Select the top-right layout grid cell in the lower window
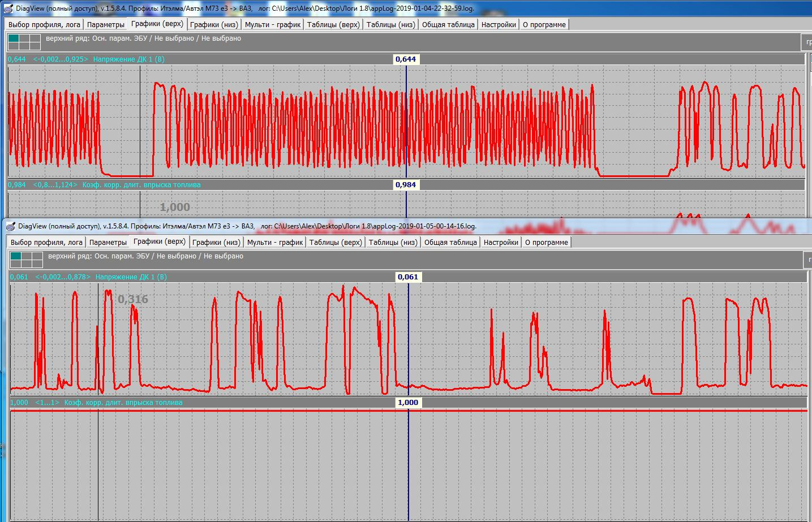The height and width of the screenshot is (522, 812). click(x=37, y=256)
